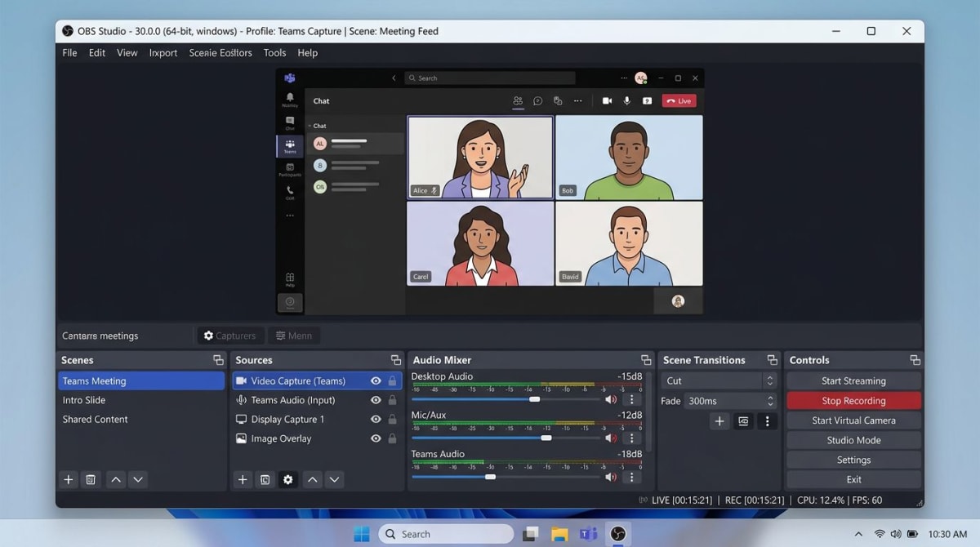Open the View menu
The image size is (980, 547).
127,53
